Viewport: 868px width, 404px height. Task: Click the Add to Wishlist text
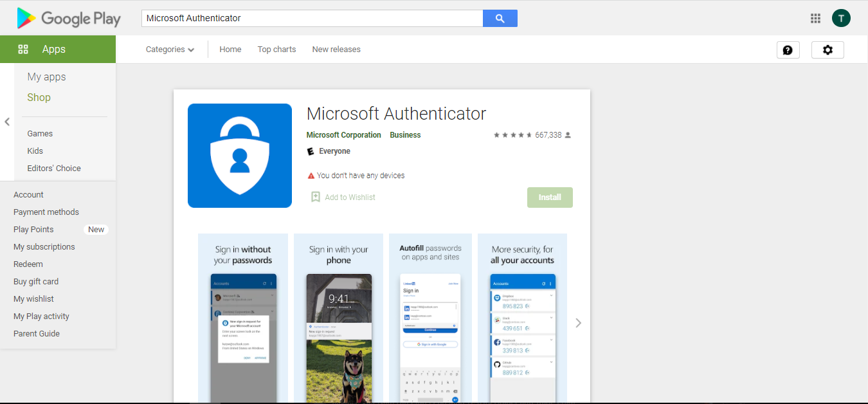click(350, 197)
